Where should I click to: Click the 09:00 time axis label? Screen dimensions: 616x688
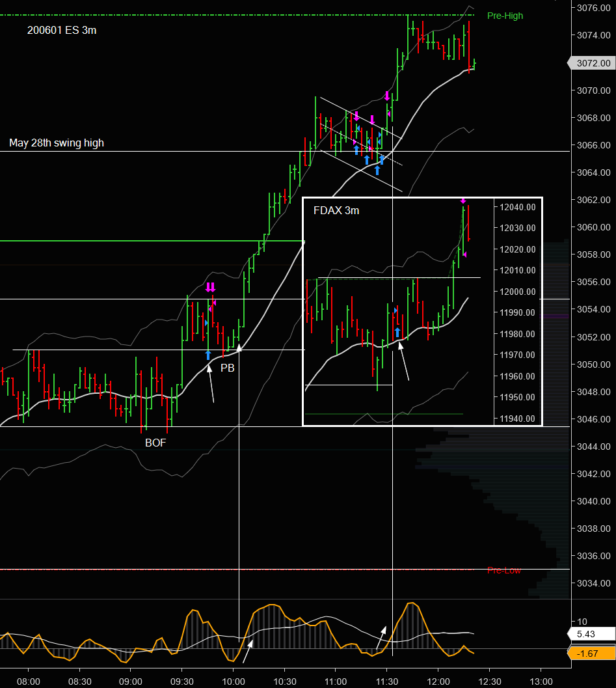tap(131, 681)
